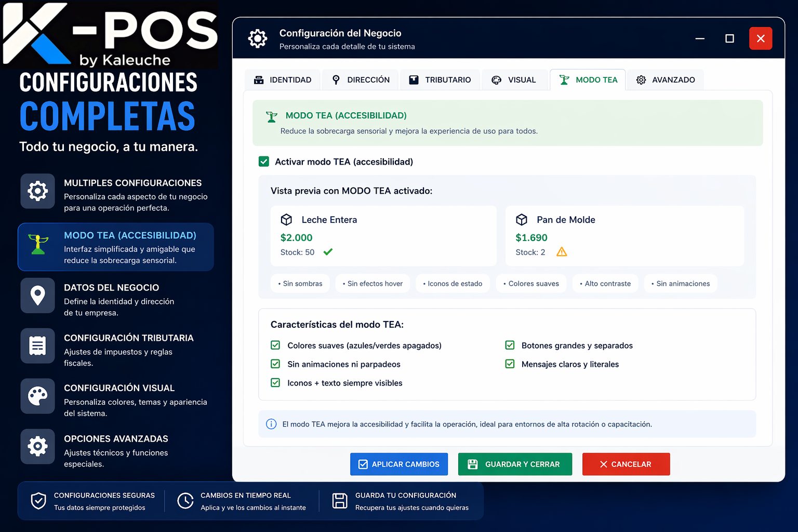
Task: Click the gear icon beside Multiples Configuraciones
Action: point(37,191)
